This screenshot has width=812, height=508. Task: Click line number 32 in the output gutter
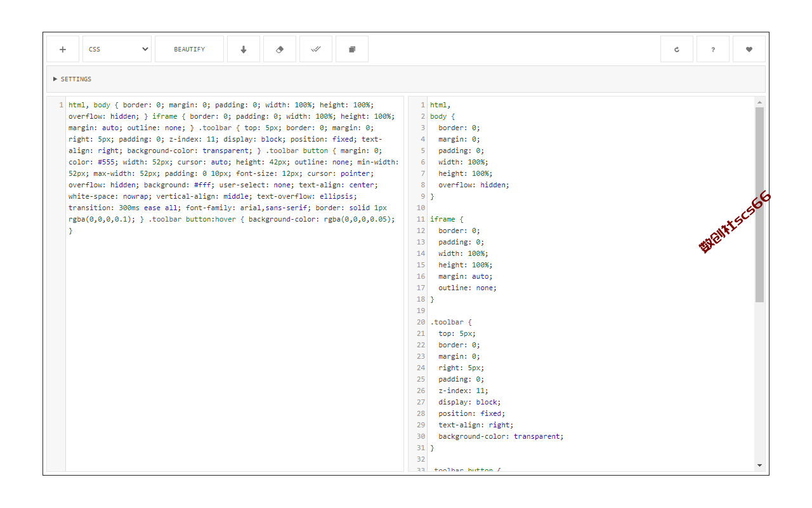[x=421, y=459]
